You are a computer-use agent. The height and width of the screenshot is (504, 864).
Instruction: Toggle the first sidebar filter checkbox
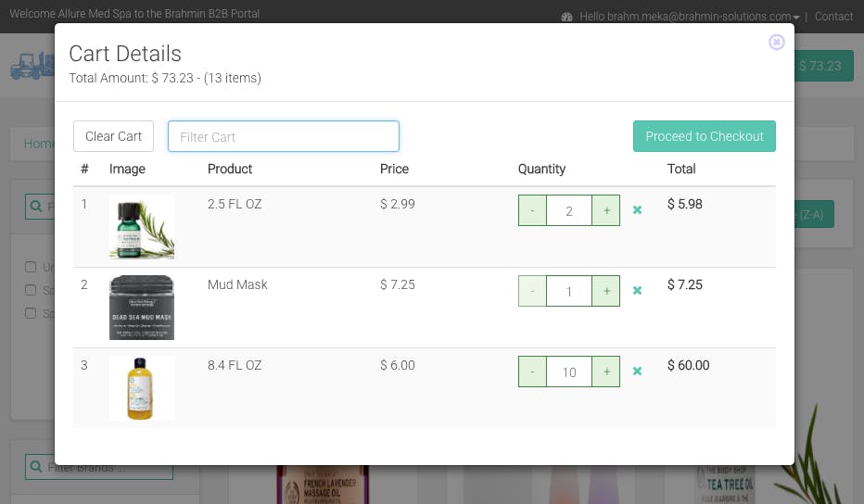[x=31, y=268]
